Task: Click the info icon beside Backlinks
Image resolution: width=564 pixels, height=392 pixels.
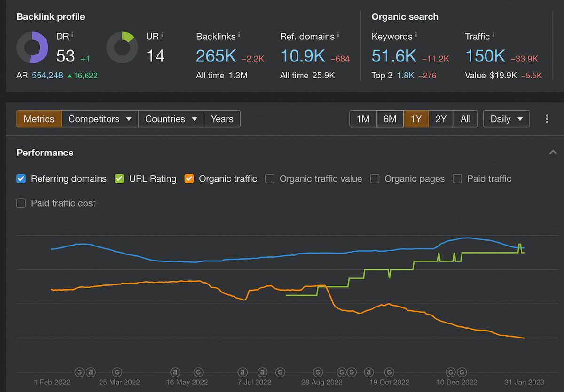Action: tap(239, 35)
